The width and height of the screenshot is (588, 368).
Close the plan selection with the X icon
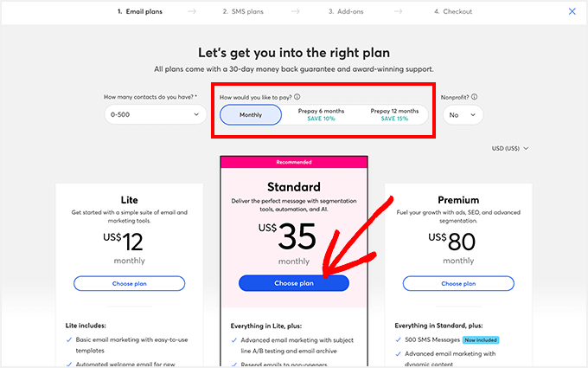572,11
